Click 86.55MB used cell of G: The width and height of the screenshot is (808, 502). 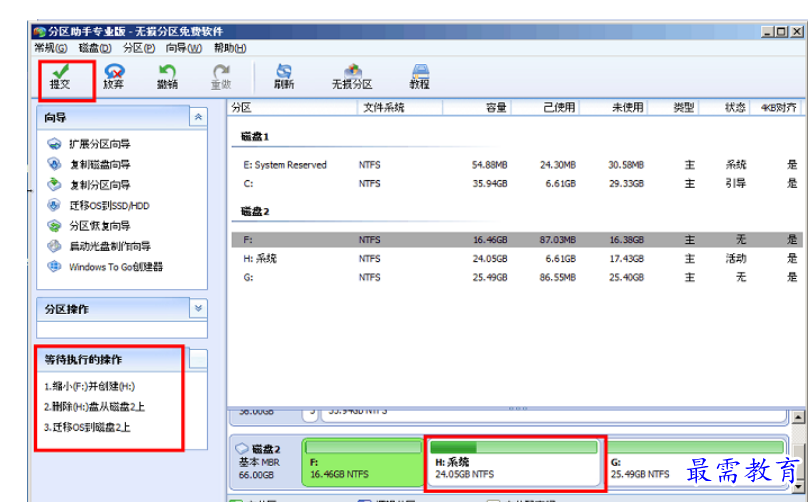[x=557, y=277]
